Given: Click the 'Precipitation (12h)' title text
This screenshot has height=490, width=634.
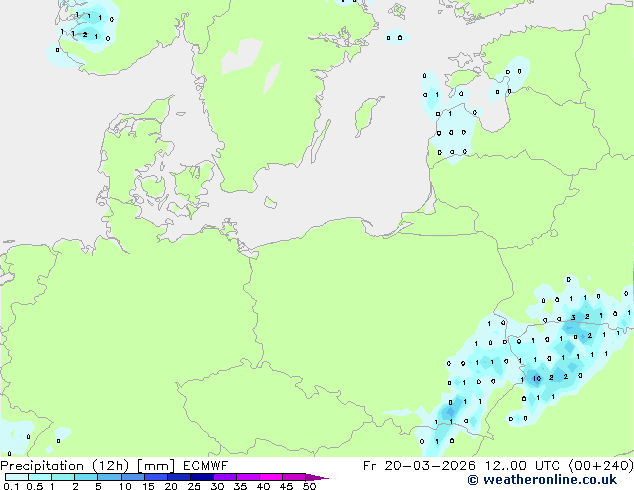Looking at the screenshot, I should point(65,466).
